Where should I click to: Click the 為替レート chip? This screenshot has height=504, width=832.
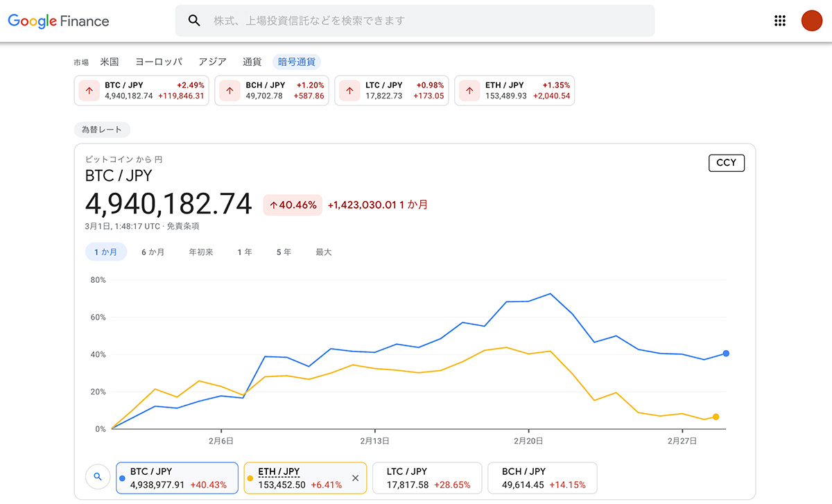tap(102, 130)
